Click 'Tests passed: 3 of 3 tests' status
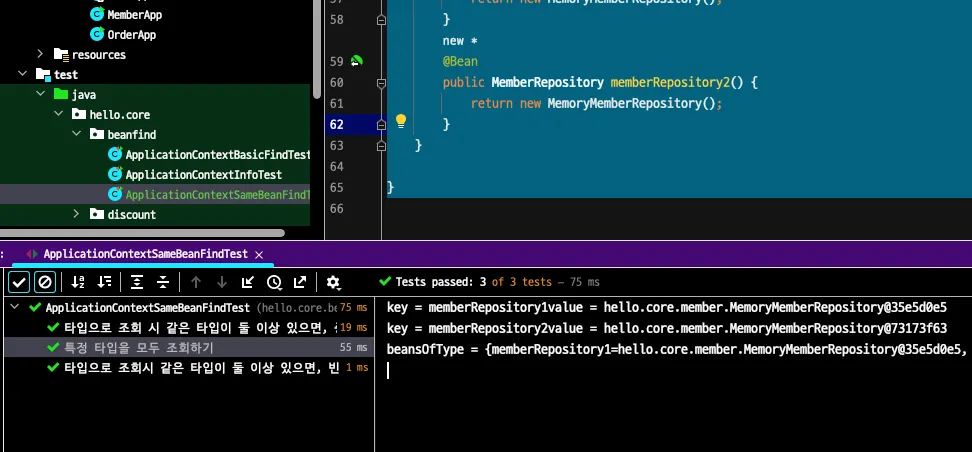Viewport: 972px width, 452px height. coord(474,282)
